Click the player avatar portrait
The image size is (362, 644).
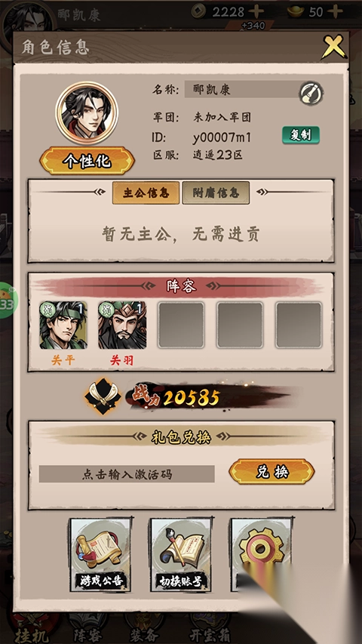87,112
